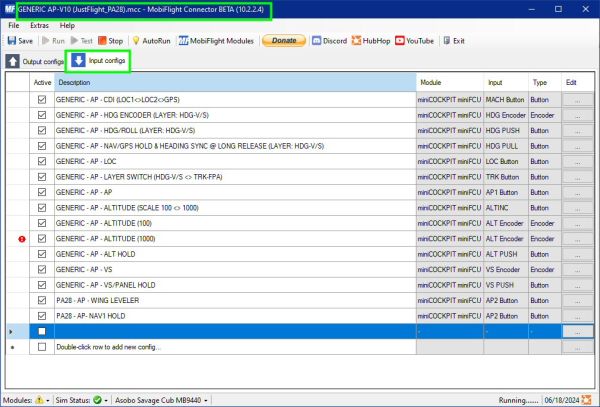Uncheck PA28 - AP - WING LEVELER
The image size is (600, 407).
click(42, 300)
